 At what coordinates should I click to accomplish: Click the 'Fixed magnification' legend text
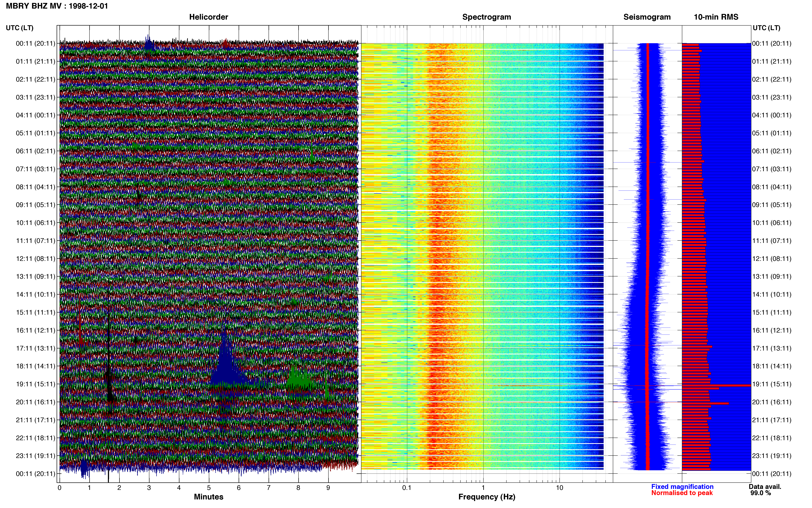682,486
